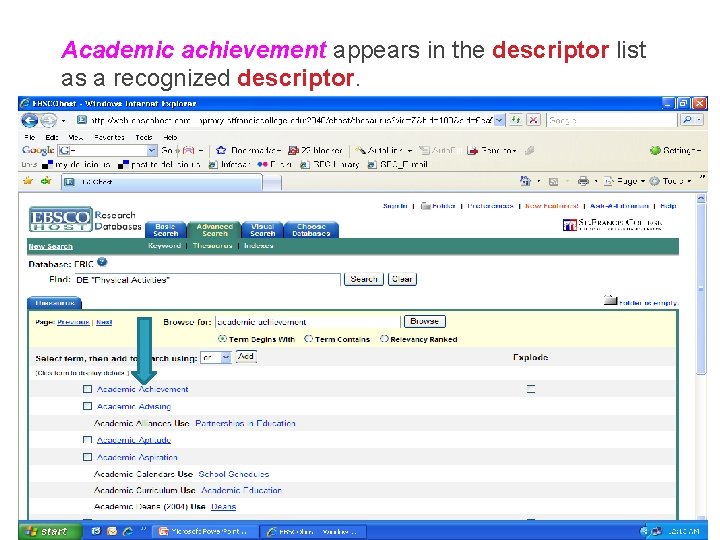Switch to the Choose Databases tab

click(311, 230)
